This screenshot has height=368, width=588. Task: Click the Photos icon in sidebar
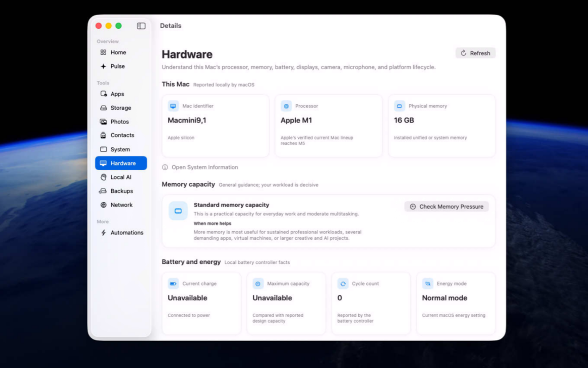tap(103, 122)
